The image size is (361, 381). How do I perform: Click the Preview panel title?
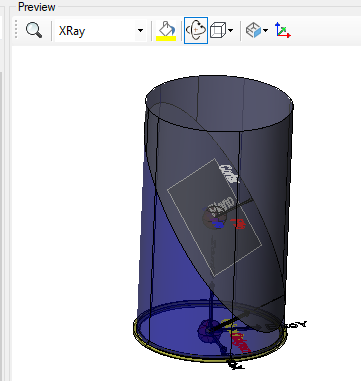coord(37,7)
